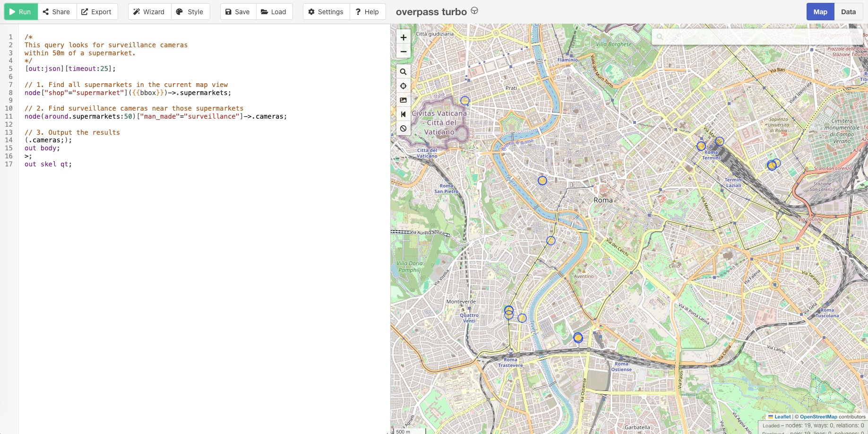Click the map magnifier zoom-to-data icon
Viewport: 868px width, 434px height.
403,72
